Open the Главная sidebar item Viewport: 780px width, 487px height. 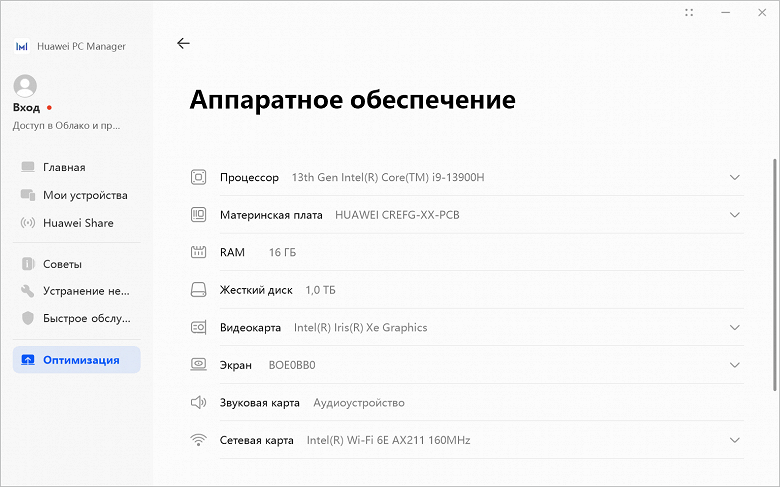coord(64,167)
